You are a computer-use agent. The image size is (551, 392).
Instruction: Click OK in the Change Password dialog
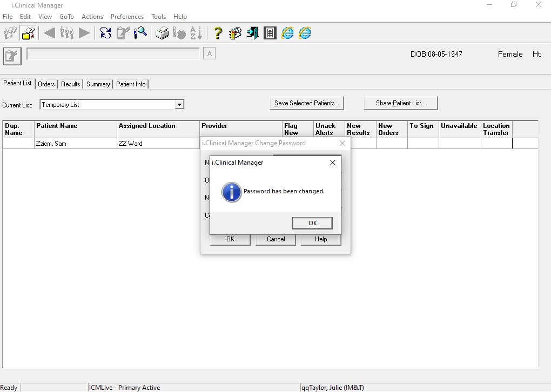pyautogui.click(x=230, y=239)
